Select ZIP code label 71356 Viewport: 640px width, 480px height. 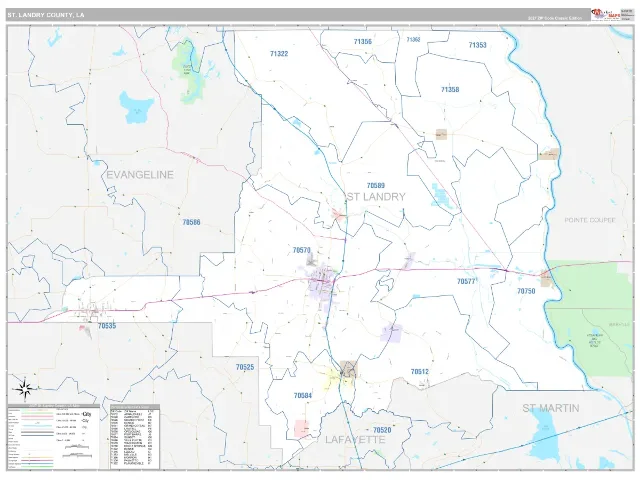(x=363, y=41)
